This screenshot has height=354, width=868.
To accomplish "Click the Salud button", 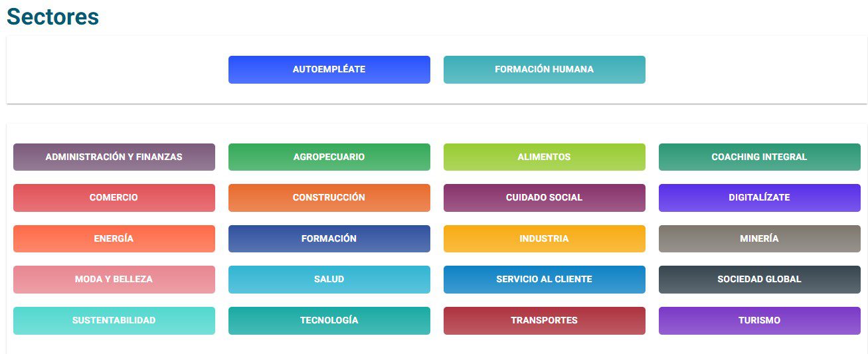I will (329, 280).
